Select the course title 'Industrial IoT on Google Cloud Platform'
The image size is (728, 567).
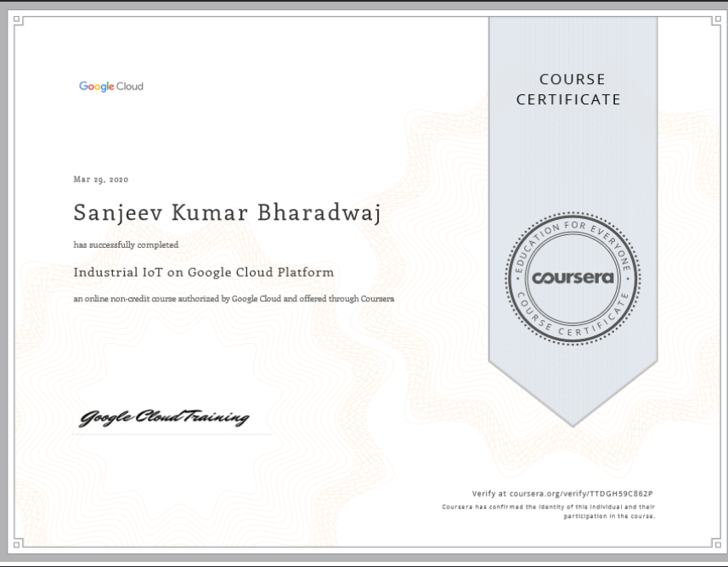tap(203, 272)
